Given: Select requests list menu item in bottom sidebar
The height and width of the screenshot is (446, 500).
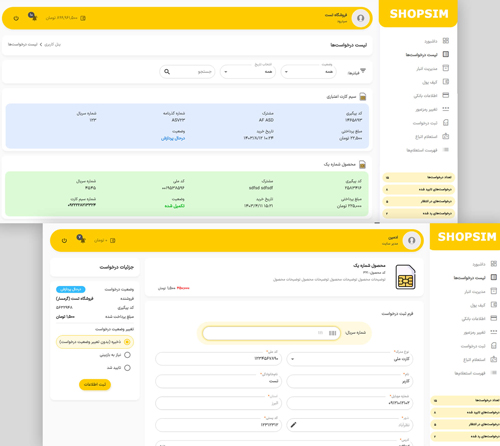Looking at the screenshot, I should click(475, 277).
